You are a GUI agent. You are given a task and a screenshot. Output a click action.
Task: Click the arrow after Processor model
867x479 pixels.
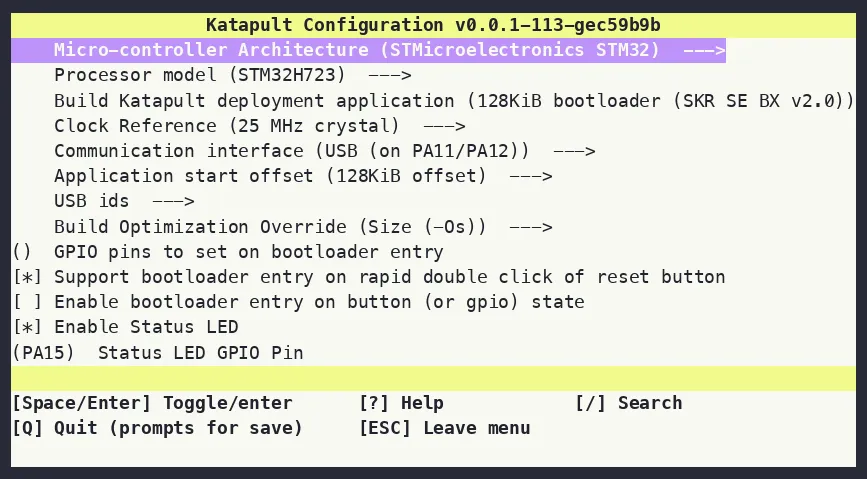[x=390, y=76]
